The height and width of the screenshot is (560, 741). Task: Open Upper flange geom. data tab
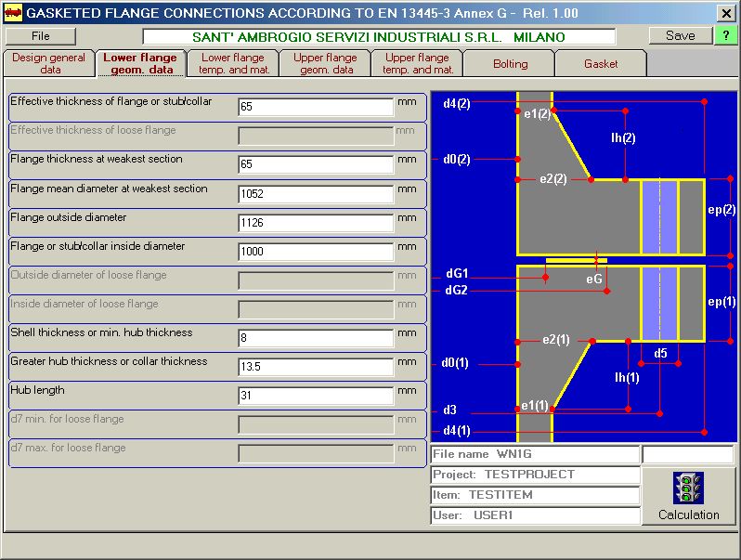click(326, 63)
